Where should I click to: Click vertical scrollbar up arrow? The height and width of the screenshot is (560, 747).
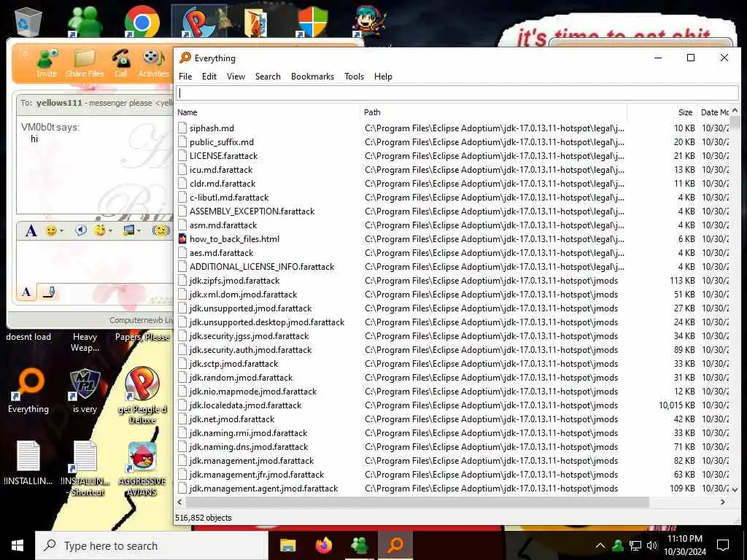pyautogui.click(x=735, y=111)
